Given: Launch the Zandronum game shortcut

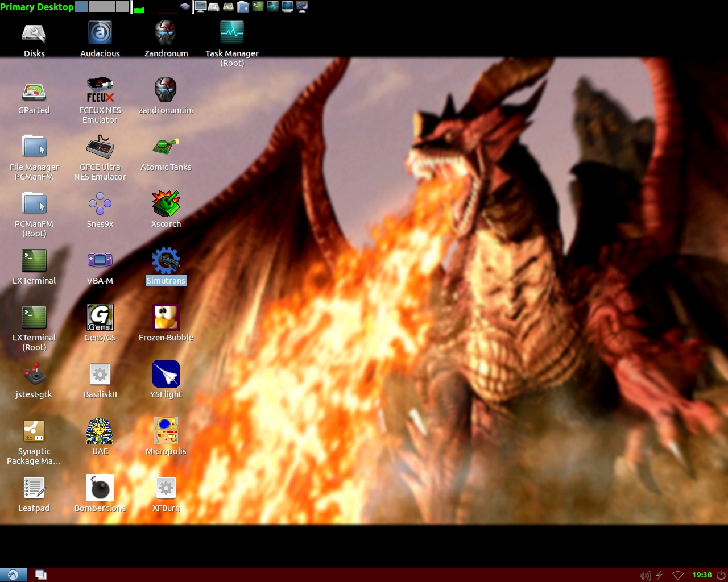Looking at the screenshot, I should coord(166,34).
